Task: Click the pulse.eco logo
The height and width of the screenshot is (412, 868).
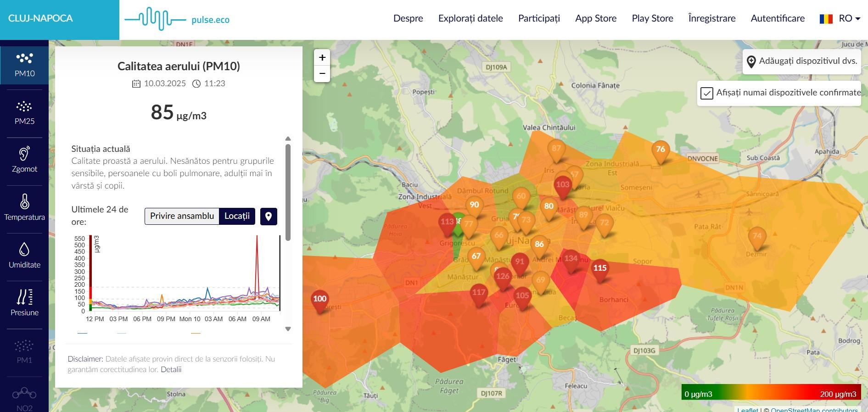Action: pos(177,19)
